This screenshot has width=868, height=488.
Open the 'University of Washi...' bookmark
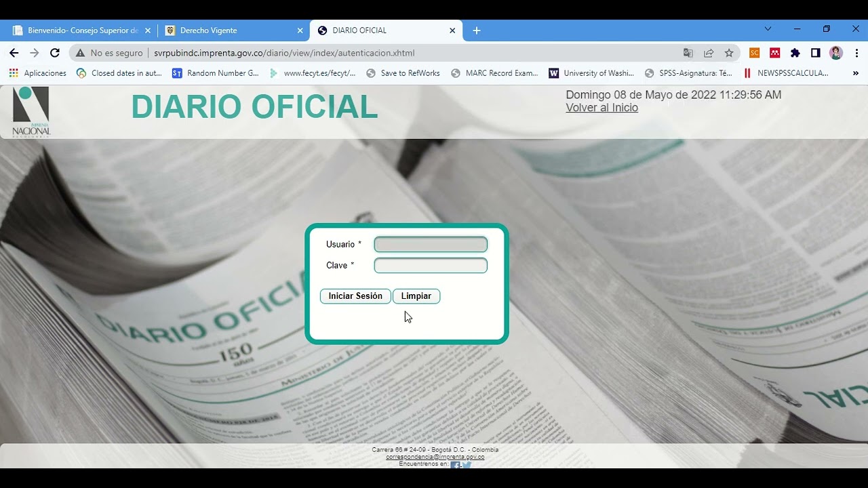click(591, 73)
